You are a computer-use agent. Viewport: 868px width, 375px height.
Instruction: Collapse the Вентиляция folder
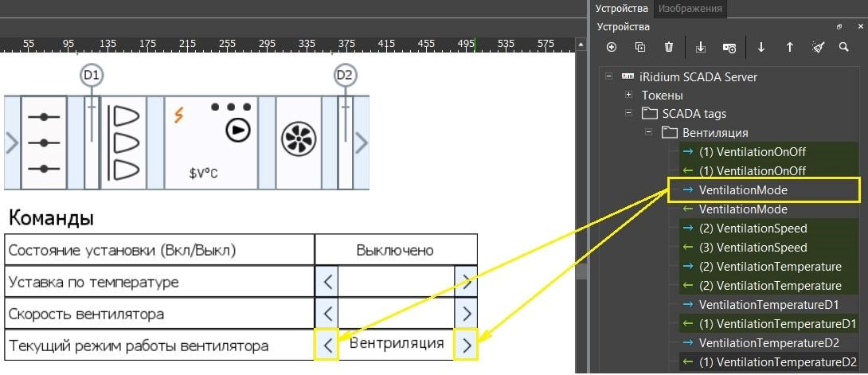pyautogui.click(x=649, y=133)
